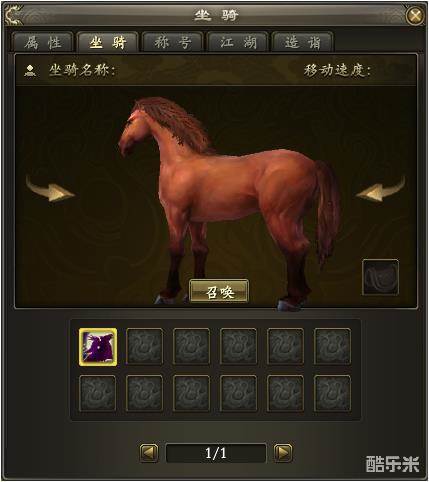Switch to the 造诣 tab

(303, 42)
